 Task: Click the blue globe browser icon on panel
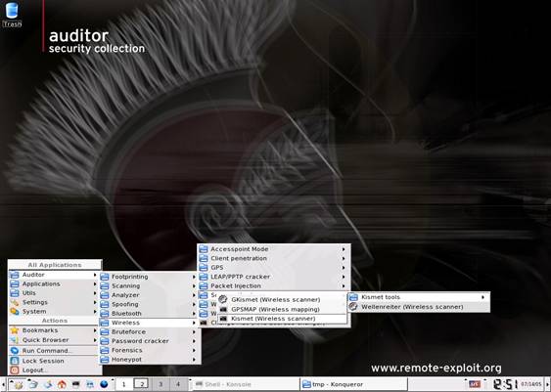(x=104, y=384)
